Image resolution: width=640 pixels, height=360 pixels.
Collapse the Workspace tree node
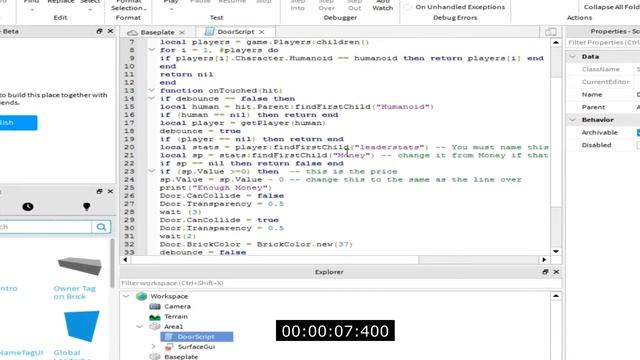(x=126, y=296)
